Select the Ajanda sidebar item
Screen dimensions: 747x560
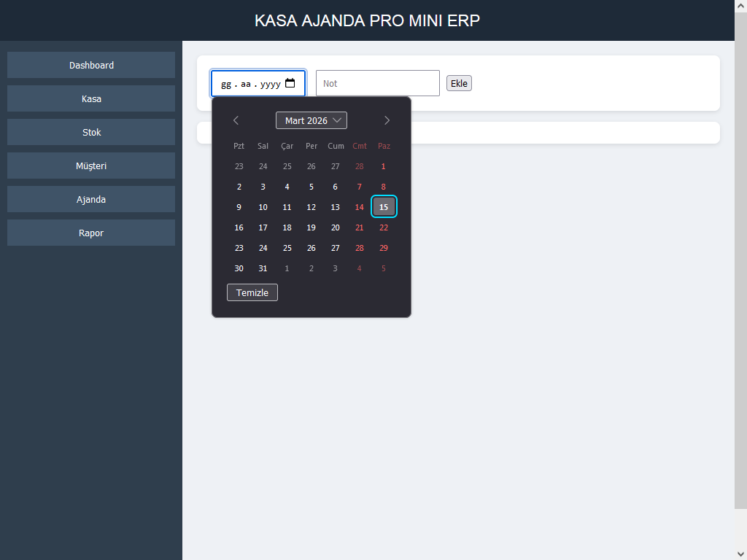pyautogui.click(x=91, y=199)
